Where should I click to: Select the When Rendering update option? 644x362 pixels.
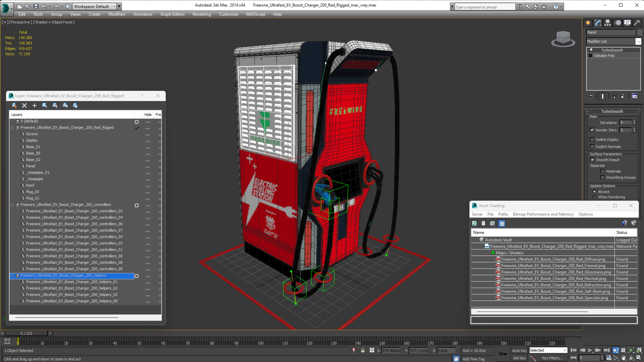pos(594,197)
